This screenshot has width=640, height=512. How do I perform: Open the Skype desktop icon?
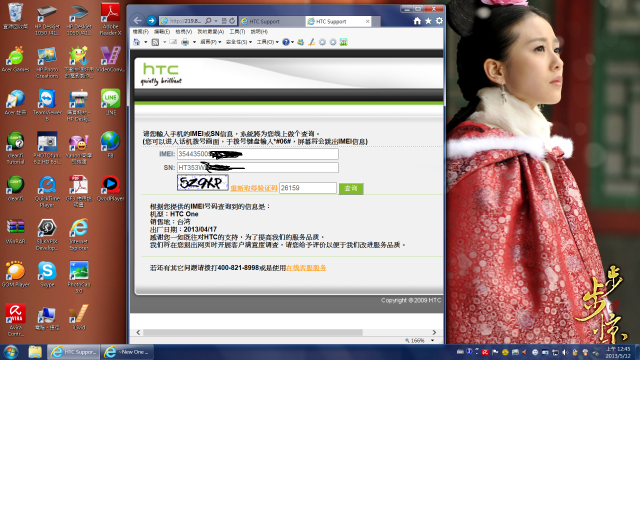point(47,274)
